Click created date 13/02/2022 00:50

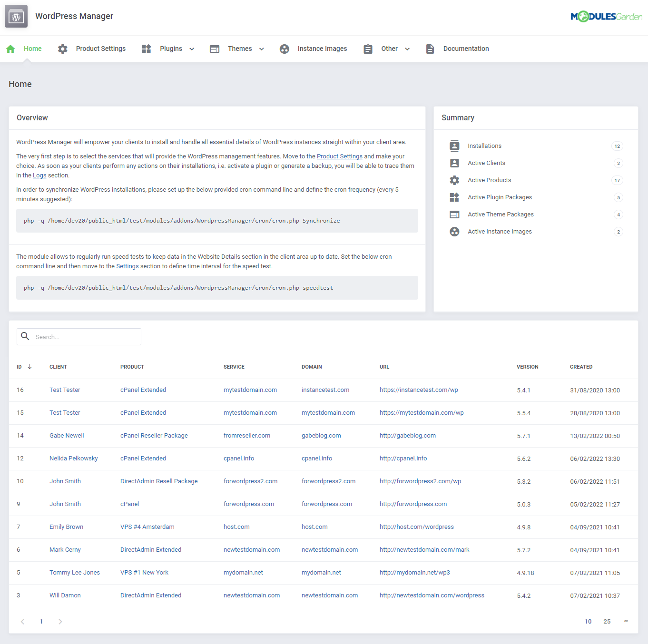click(x=595, y=436)
